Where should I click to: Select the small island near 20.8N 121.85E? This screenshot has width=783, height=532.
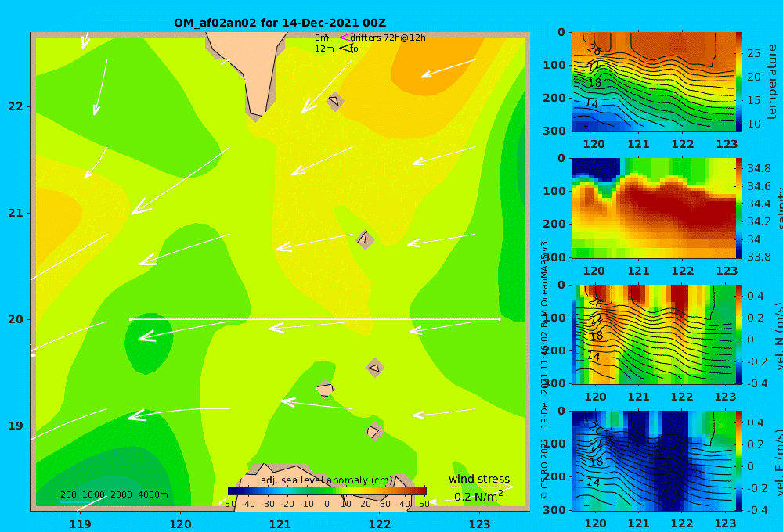coord(365,239)
